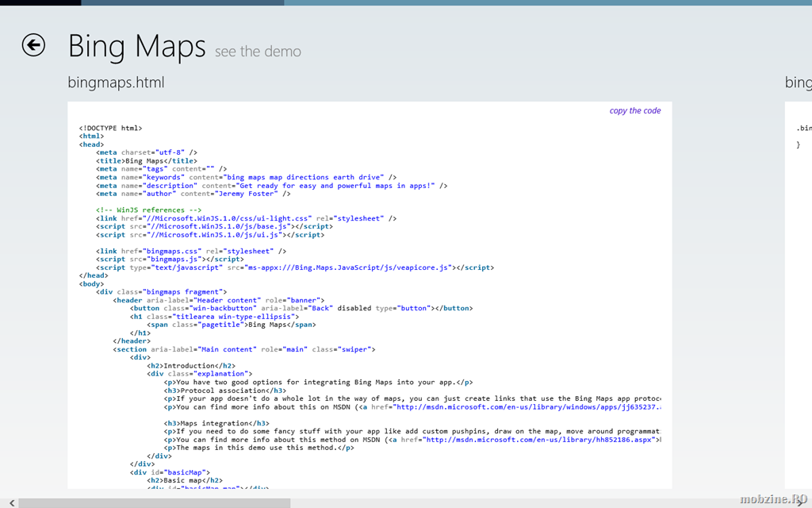Click the meta name="author" code line
This screenshot has width=812, height=508.
point(193,194)
